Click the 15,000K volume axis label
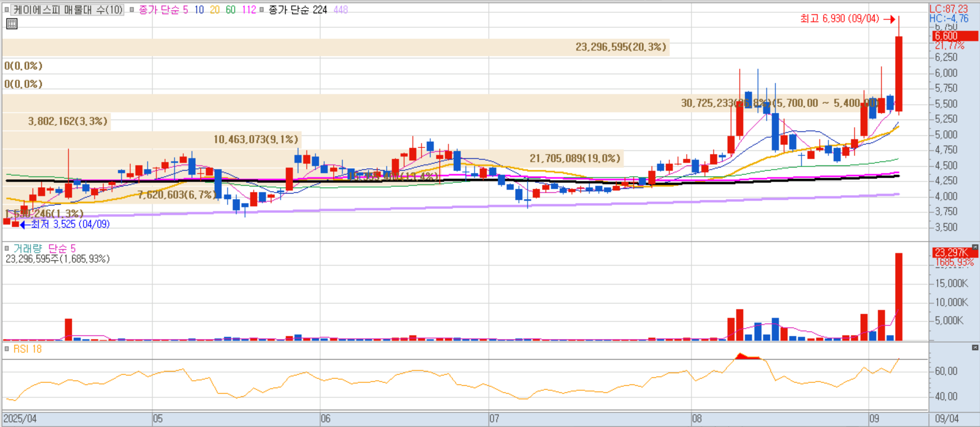 click(952, 284)
